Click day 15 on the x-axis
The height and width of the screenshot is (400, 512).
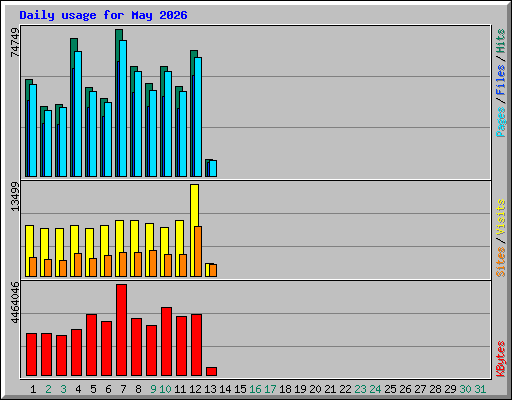click(x=240, y=389)
